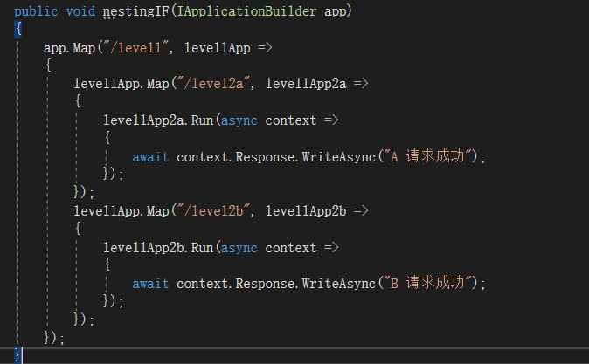589x364 pixels.
Task: Click the level1App2a lambda parameter
Action: point(306,84)
